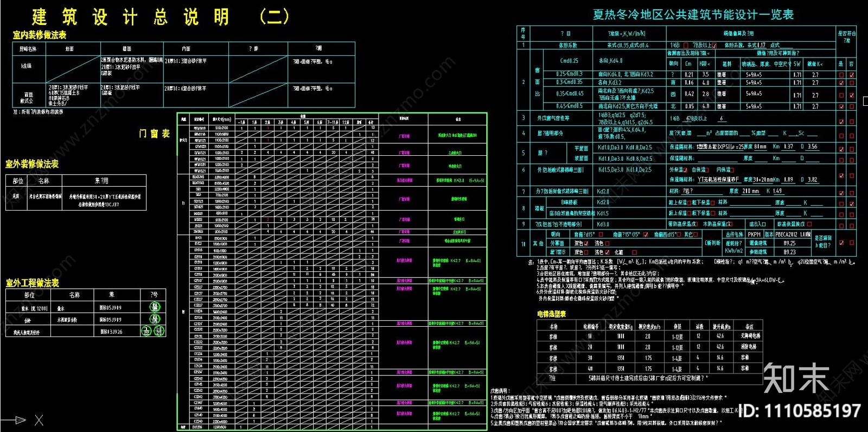Select the heading 电梯选型表
Screen dimensions: 868x432
click(552, 314)
